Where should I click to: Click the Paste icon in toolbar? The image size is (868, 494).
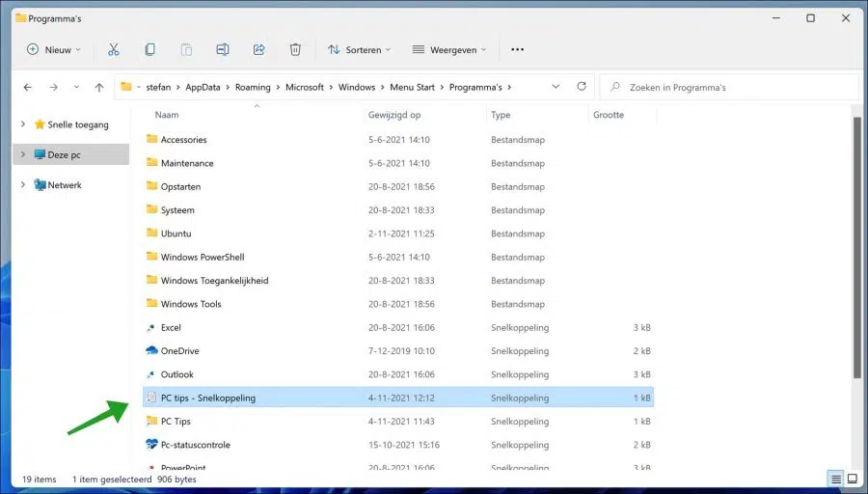186,50
